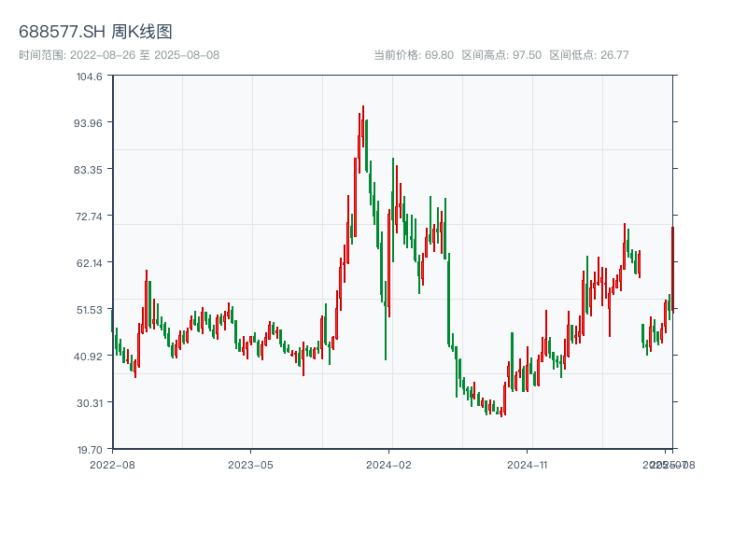This screenshot has width=747, height=560.
Task: Click the chart title 688577.SH 周K线图
Action: (x=95, y=32)
